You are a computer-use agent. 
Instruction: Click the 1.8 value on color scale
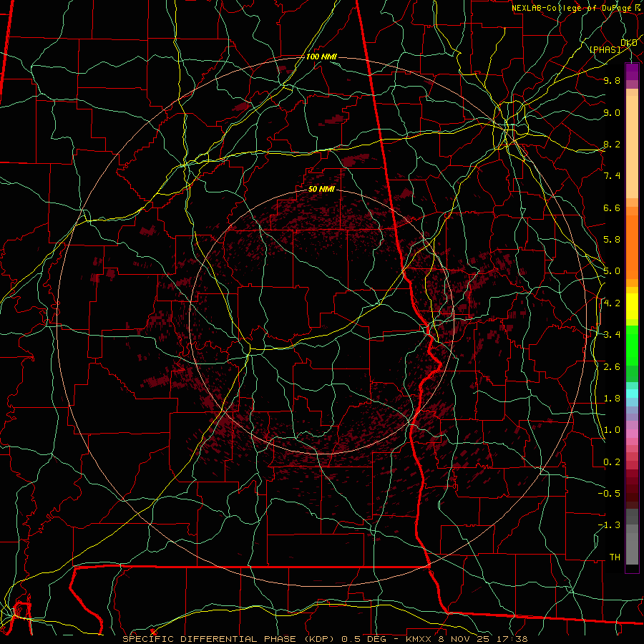pyautogui.click(x=612, y=399)
